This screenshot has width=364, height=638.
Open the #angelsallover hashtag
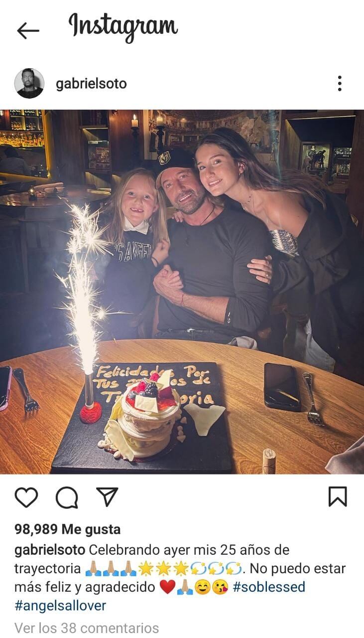pos(60,606)
